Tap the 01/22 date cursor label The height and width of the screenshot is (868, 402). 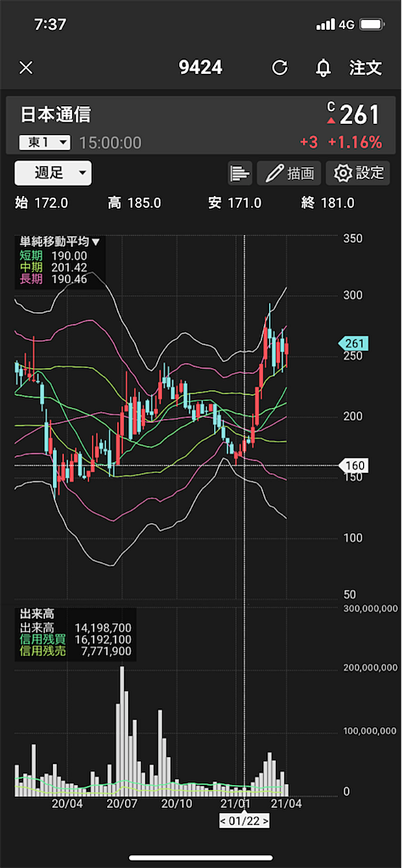tap(244, 821)
